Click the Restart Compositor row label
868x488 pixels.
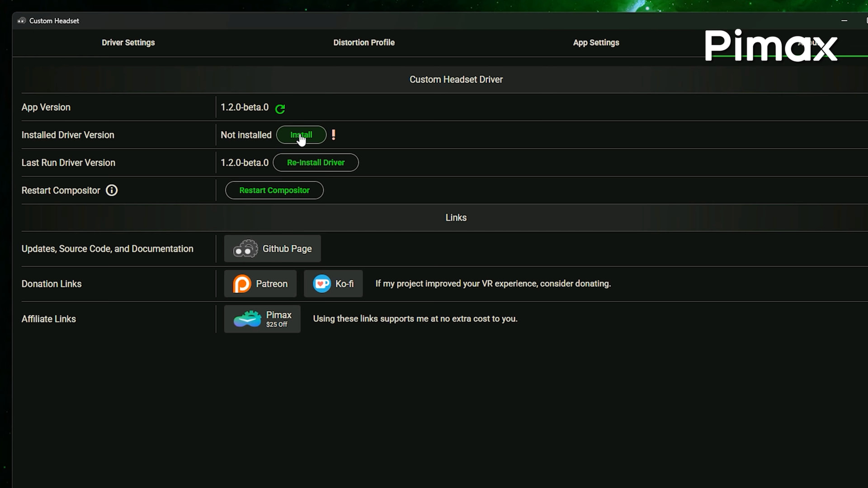[x=61, y=190]
